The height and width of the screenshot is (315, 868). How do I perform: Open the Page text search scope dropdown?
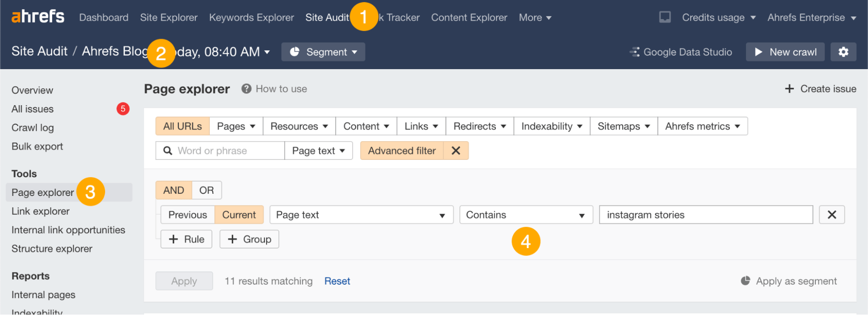click(319, 150)
